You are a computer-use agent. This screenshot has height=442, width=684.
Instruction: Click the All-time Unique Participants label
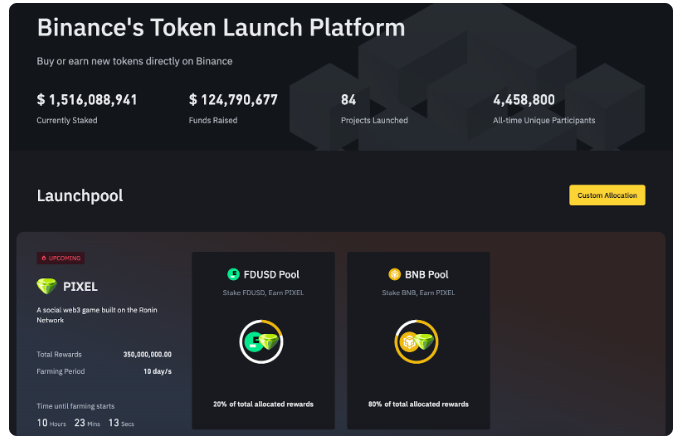pos(544,120)
